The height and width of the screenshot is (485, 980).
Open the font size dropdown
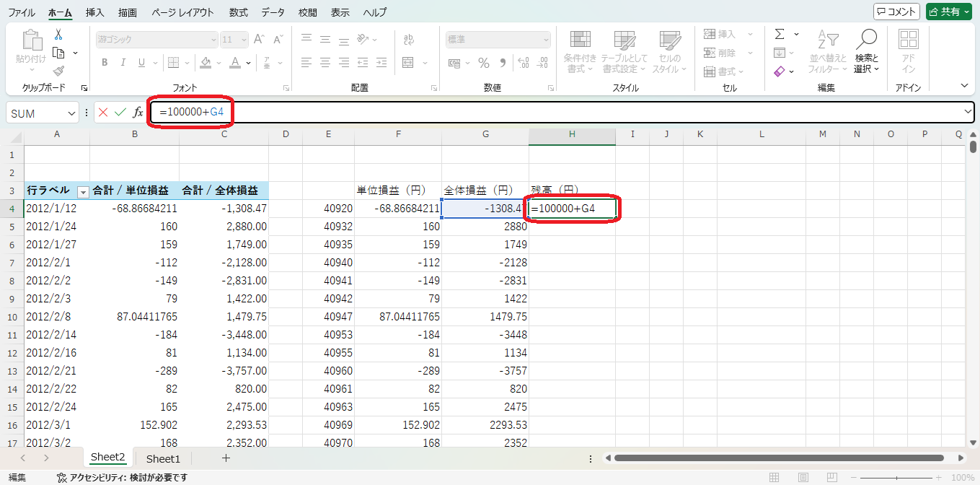point(244,40)
